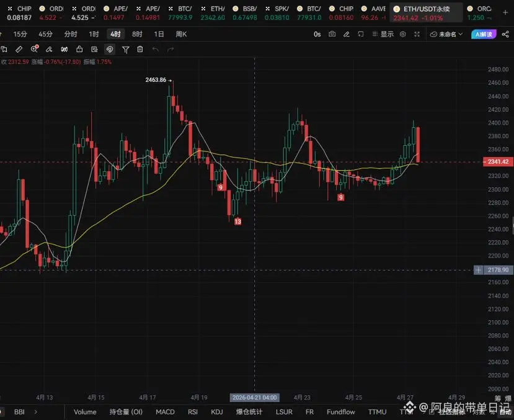Expand the 未命名 layout dropdown
Screen dimensions: 514x420
click(x=446, y=34)
